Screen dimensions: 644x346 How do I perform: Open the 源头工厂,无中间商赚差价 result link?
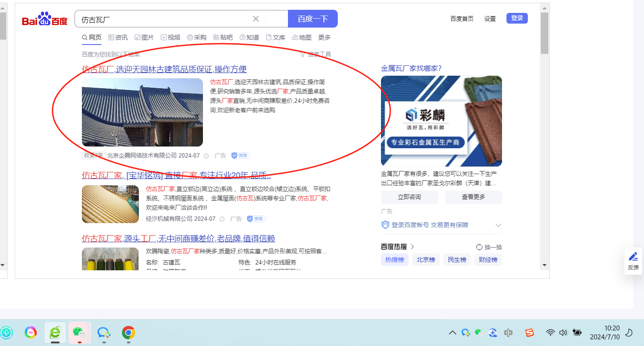(x=178, y=238)
